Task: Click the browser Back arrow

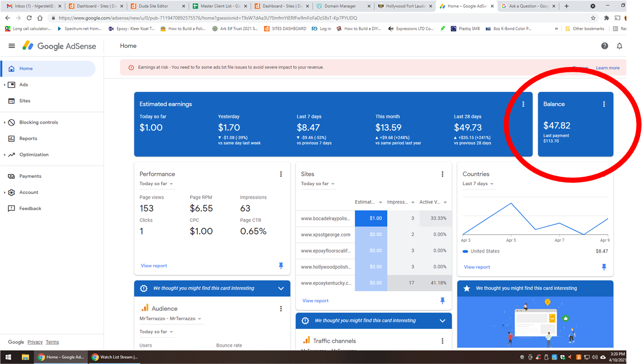Action: coord(7,18)
